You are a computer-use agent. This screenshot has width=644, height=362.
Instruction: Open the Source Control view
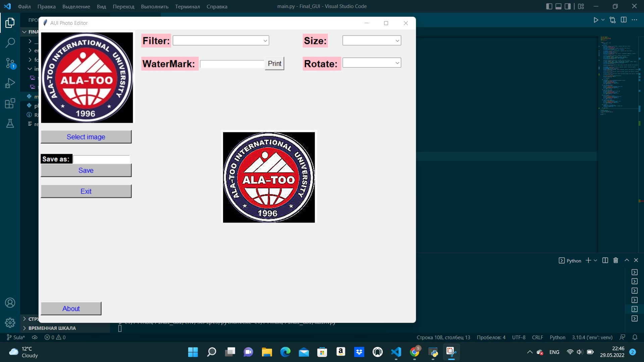10,63
